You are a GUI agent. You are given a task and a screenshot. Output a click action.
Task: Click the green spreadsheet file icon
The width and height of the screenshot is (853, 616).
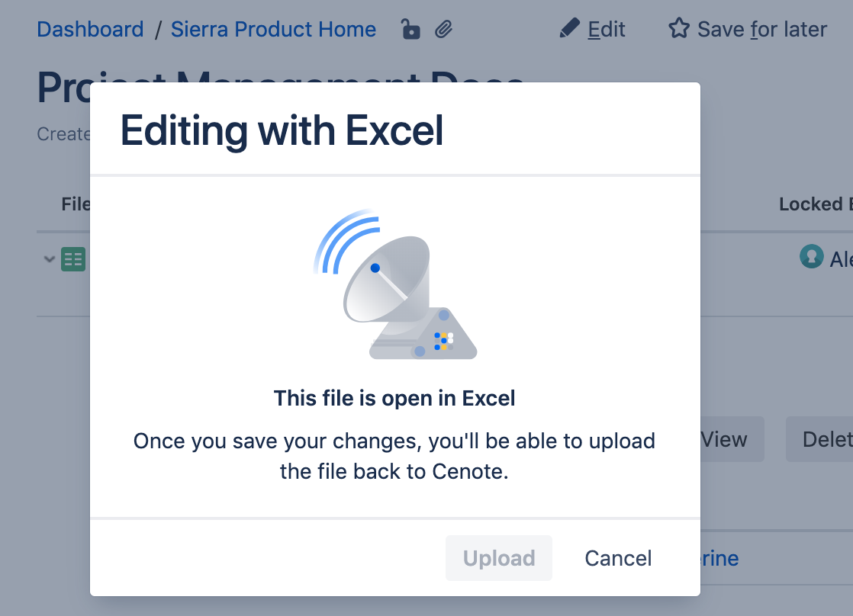(x=73, y=259)
